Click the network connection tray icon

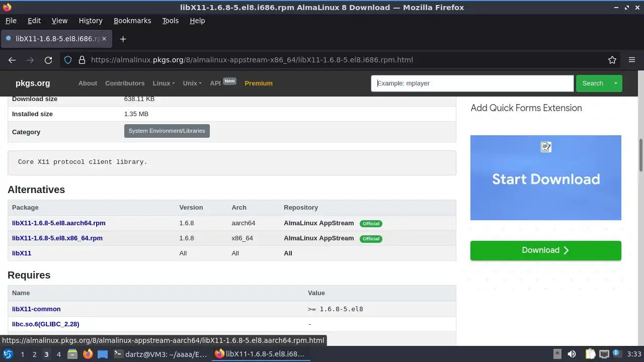tap(604, 354)
